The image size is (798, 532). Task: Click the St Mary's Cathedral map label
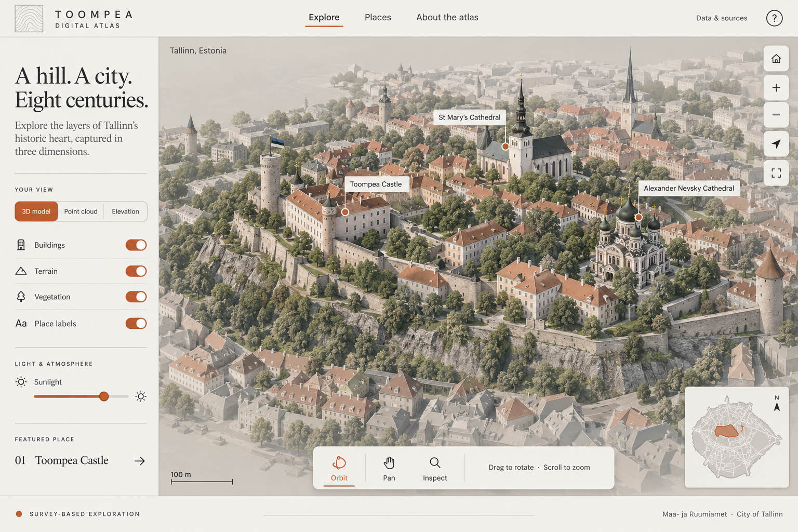(x=470, y=117)
